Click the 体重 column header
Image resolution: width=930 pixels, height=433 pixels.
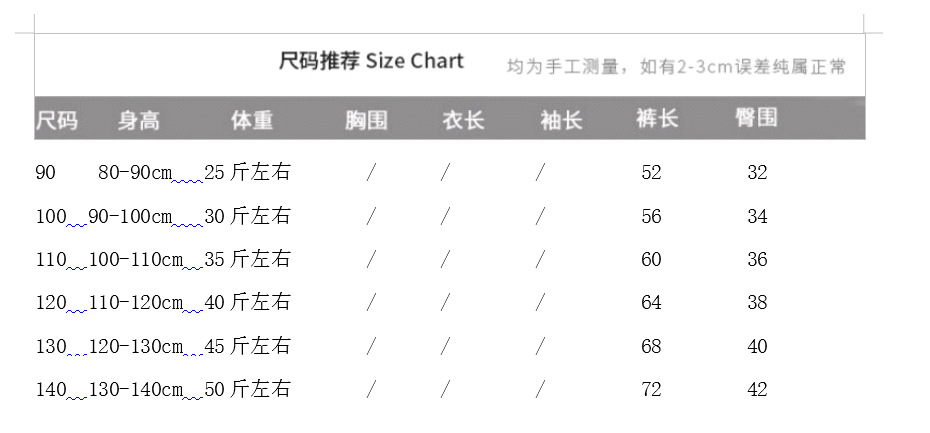coord(251,121)
